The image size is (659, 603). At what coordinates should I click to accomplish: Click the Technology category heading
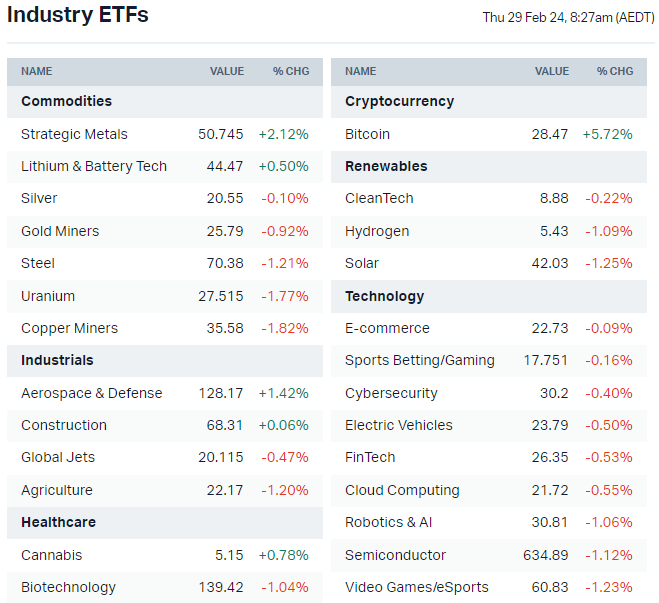(x=384, y=296)
